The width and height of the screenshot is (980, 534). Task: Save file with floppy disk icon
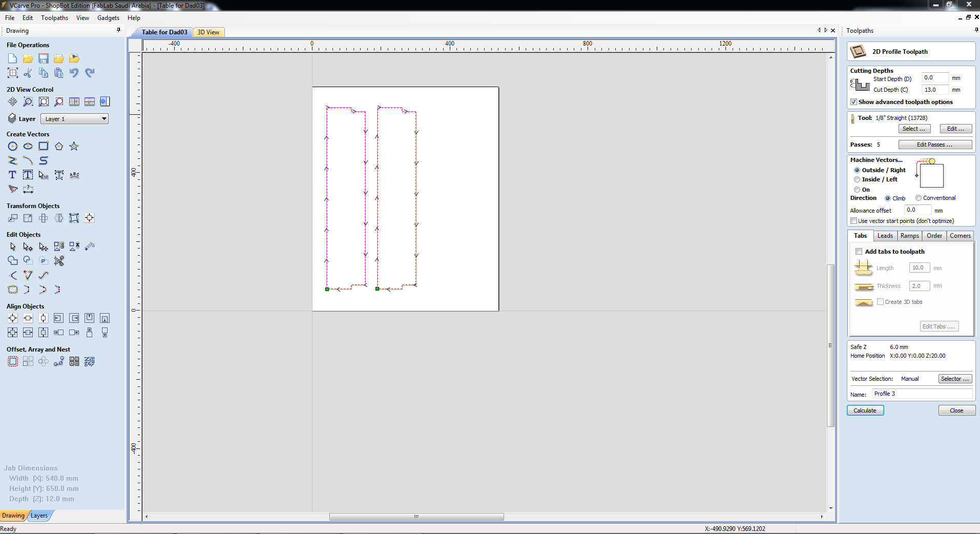[x=44, y=58]
